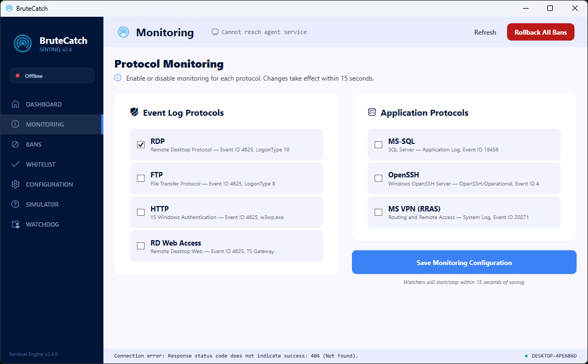This screenshot has height=364, width=588.
Task: Click the Application Protocols panel icon
Action: (x=372, y=112)
